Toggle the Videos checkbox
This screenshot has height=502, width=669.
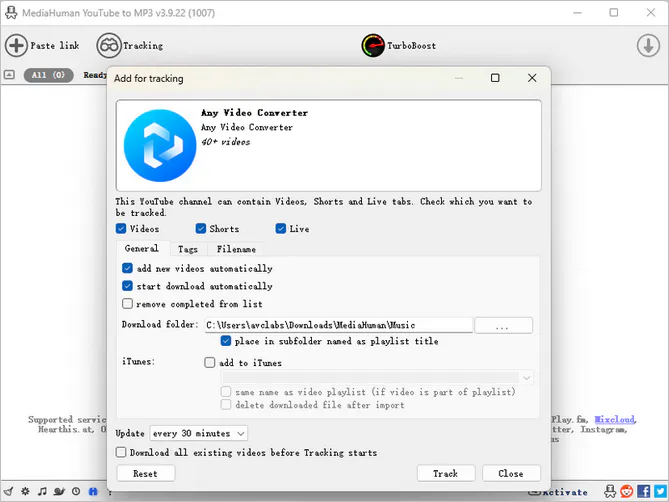pyautogui.click(x=121, y=229)
